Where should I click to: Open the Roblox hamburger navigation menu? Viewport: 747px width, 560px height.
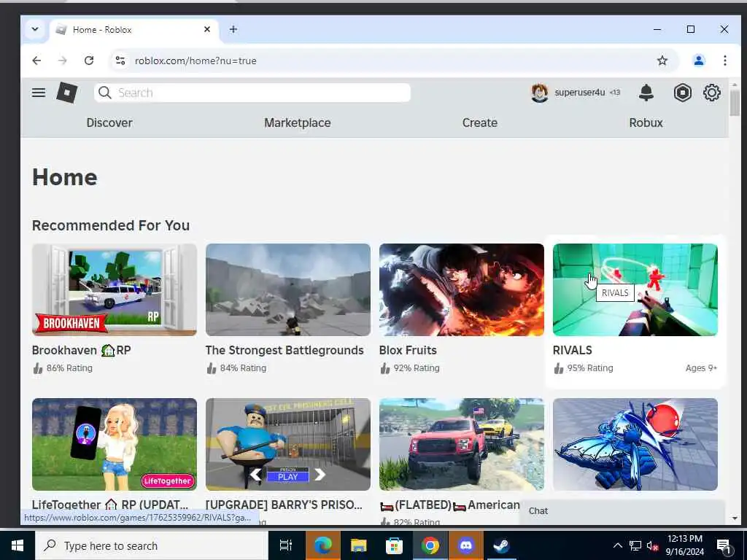39,93
